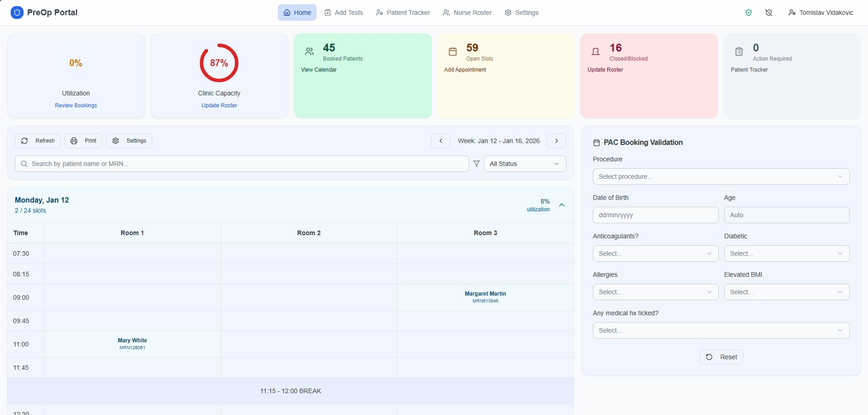Image resolution: width=868 pixels, height=415 pixels.
Task: Click the 87% Clinic Capacity ring
Action: (x=219, y=63)
